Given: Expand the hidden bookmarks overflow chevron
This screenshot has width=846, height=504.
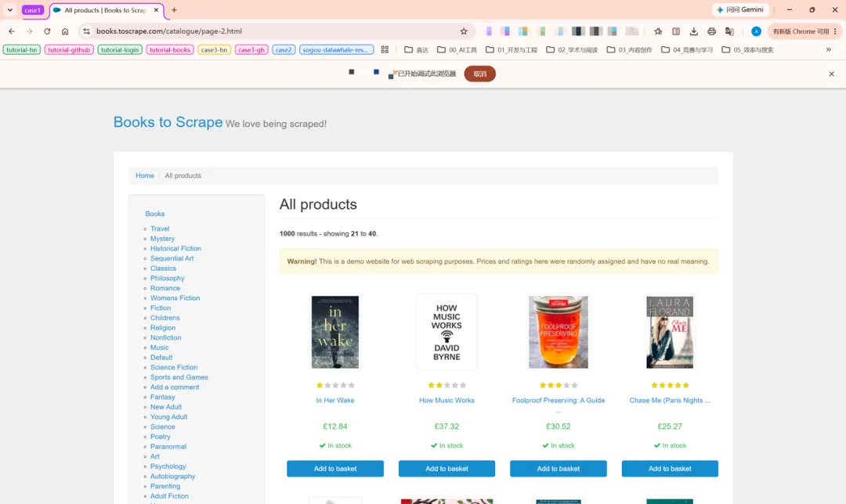Looking at the screenshot, I should 828,49.
